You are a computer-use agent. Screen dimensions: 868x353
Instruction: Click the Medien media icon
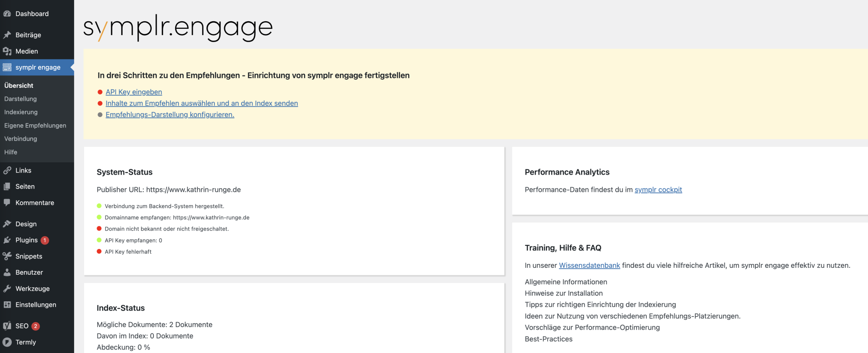point(7,51)
